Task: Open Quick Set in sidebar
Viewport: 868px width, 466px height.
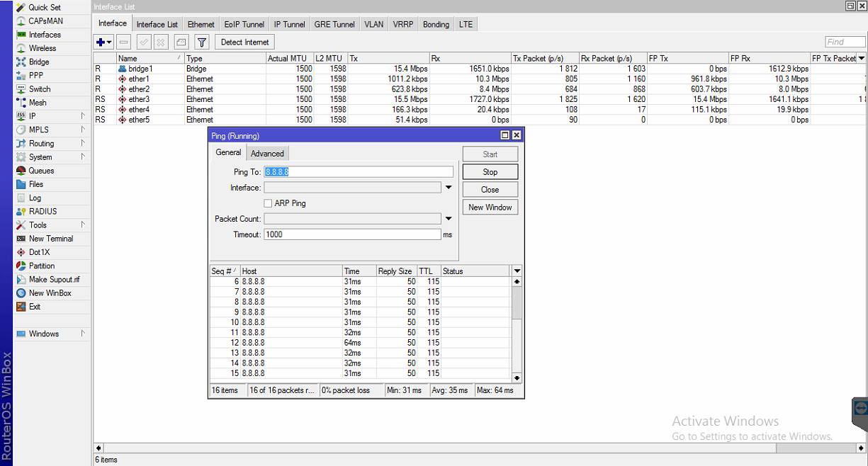Action: 44,7
